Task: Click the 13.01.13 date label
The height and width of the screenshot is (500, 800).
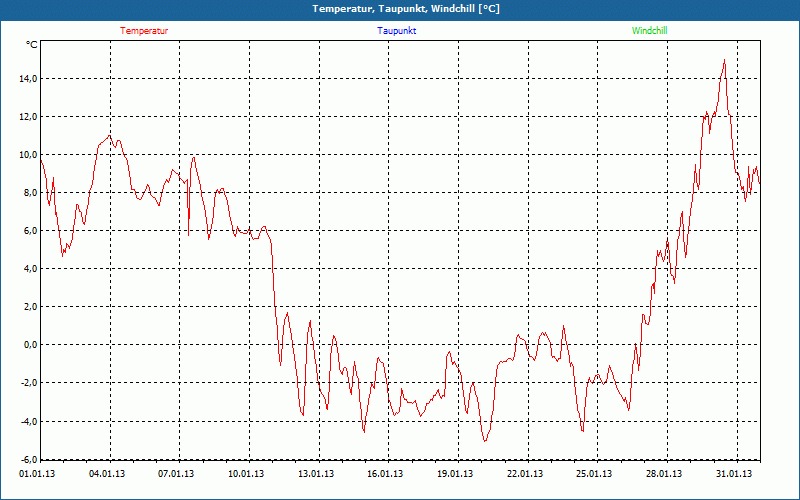Action: click(316, 474)
